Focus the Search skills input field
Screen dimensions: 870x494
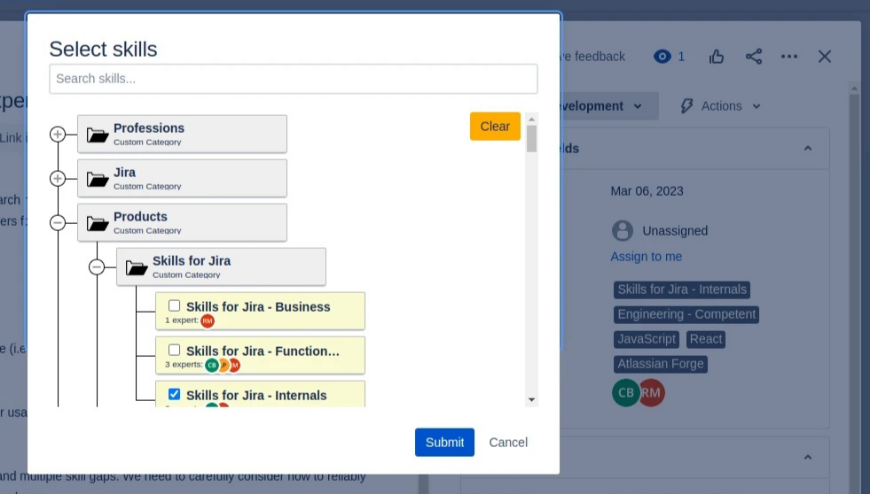tap(293, 79)
